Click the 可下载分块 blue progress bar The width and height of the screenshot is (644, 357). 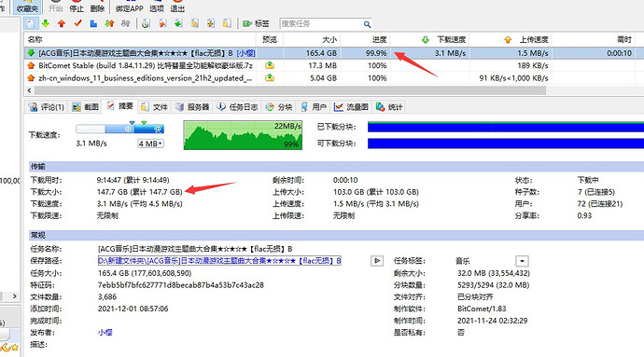[x=506, y=144]
